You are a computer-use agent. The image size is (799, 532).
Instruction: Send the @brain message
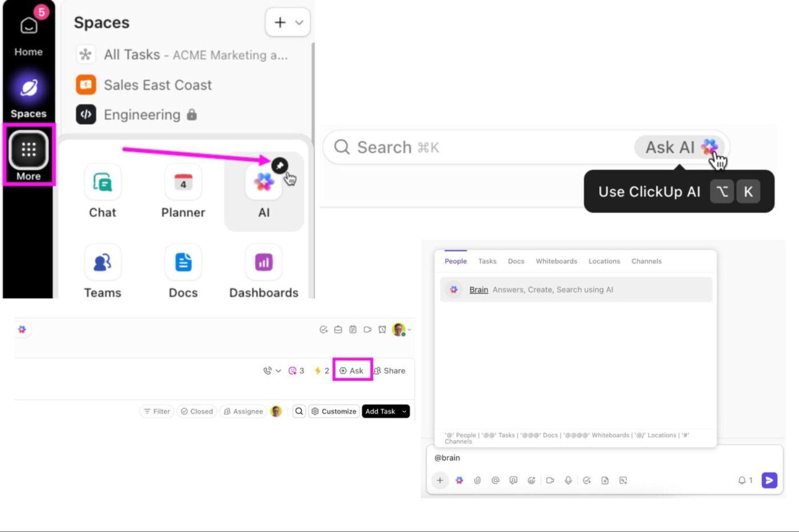(769, 480)
